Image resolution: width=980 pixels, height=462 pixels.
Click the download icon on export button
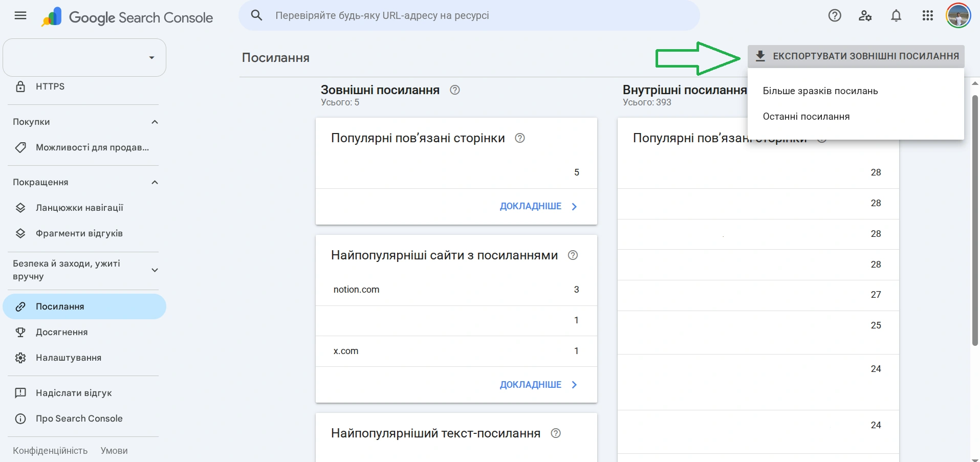(x=760, y=56)
